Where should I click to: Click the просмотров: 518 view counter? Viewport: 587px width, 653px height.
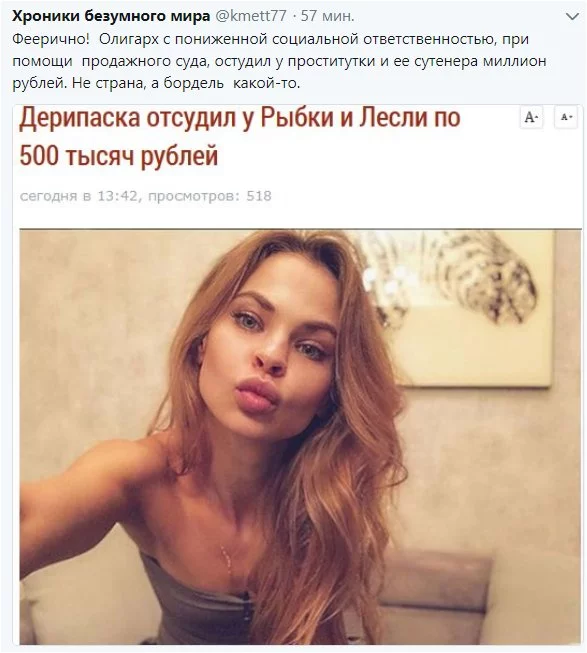click(209, 196)
